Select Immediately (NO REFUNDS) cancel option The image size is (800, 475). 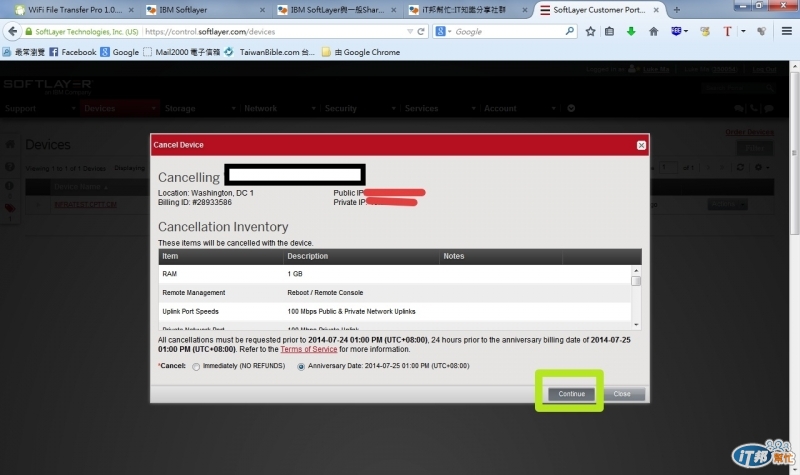point(196,366)
